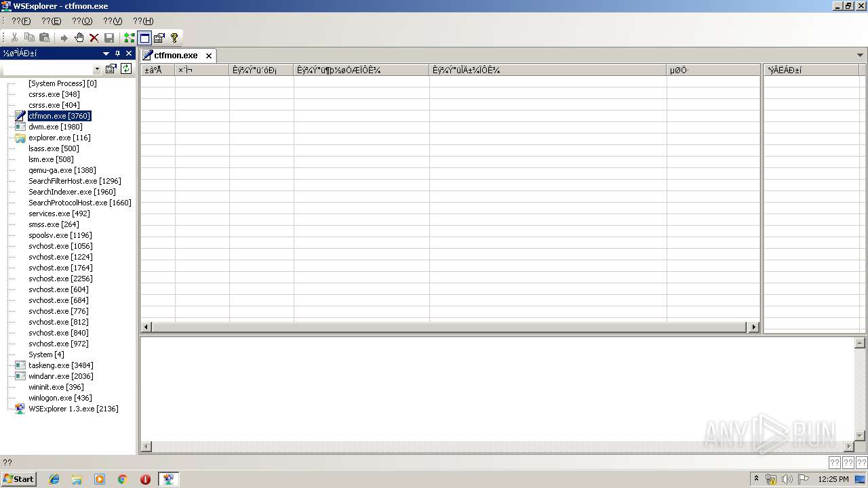868x488 pixels.
Task: Click the green refresh process list icon
Action: point(125,68)
